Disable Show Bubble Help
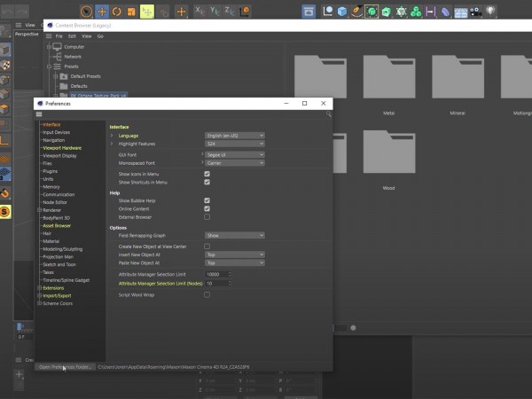Image resolution: width=532 pixels, height=399 pixels. 207,200
